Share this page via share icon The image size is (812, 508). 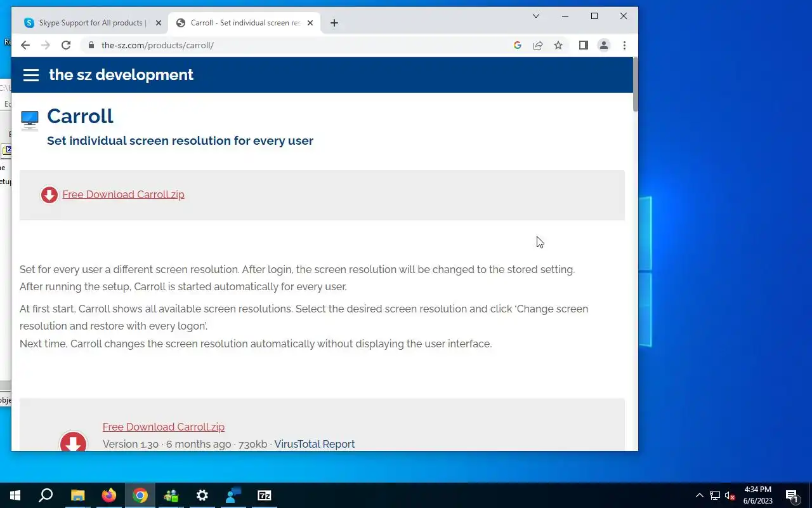coord(538,45)
